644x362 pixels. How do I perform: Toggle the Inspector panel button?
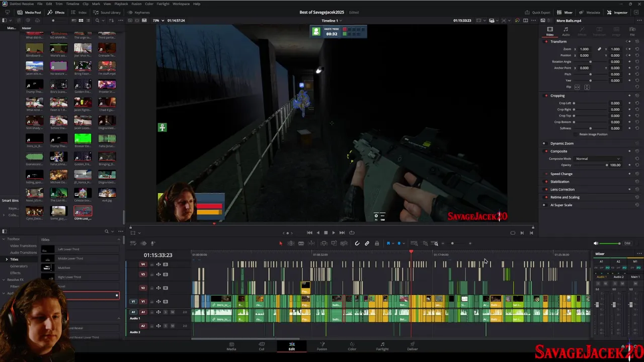(x=617, y=12)
